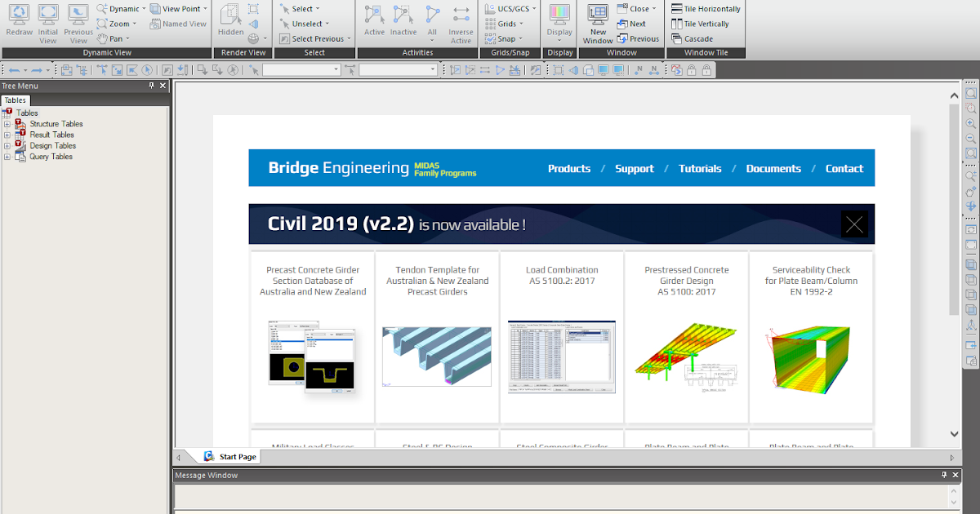Click the zoom window icon atop the right toolbar
The height and width of the screenshot is (514, 980).
971,94
